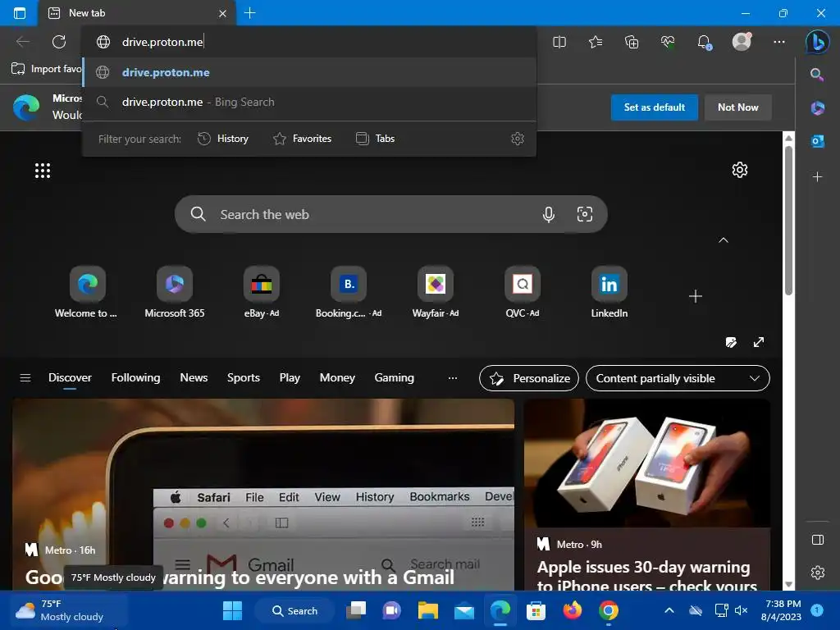The width and height of the screenshot is (840, 630).
Task: Open the notifications bell icon
Action: pyautogui.click(x=704, y=42)
